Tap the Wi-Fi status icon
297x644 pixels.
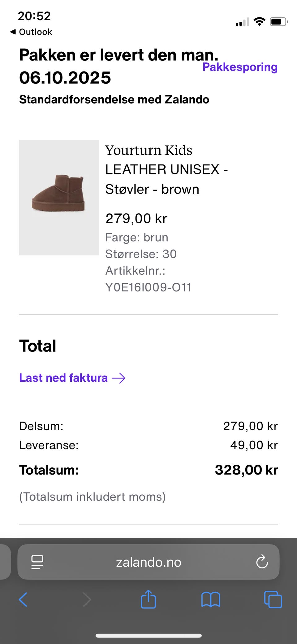click(259, 22)
